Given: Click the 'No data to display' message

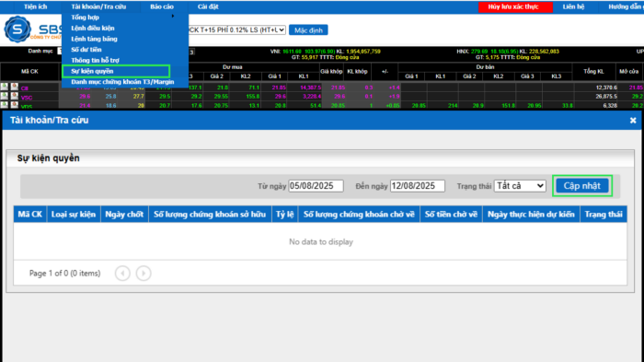Looking at the screenshot, I should (x=321, y=242).
